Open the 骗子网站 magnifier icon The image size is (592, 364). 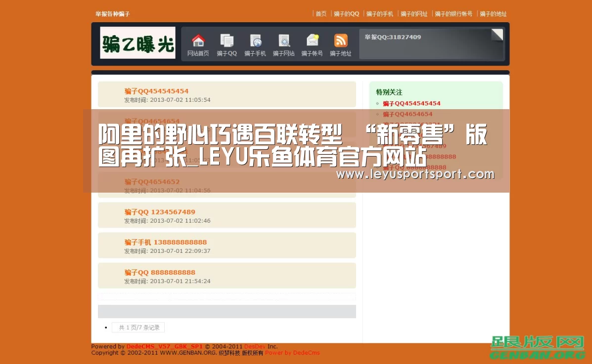(x=284, y=40)
